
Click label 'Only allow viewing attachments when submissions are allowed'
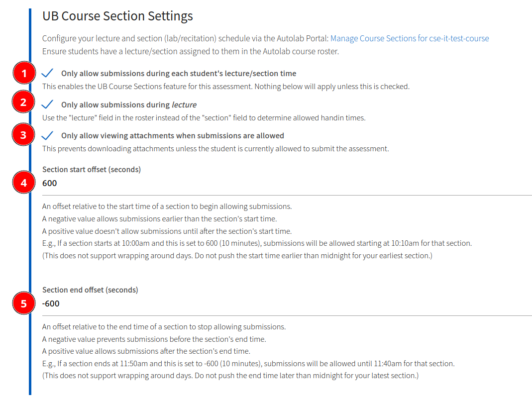pyautogui.click(x=172, y=136)
